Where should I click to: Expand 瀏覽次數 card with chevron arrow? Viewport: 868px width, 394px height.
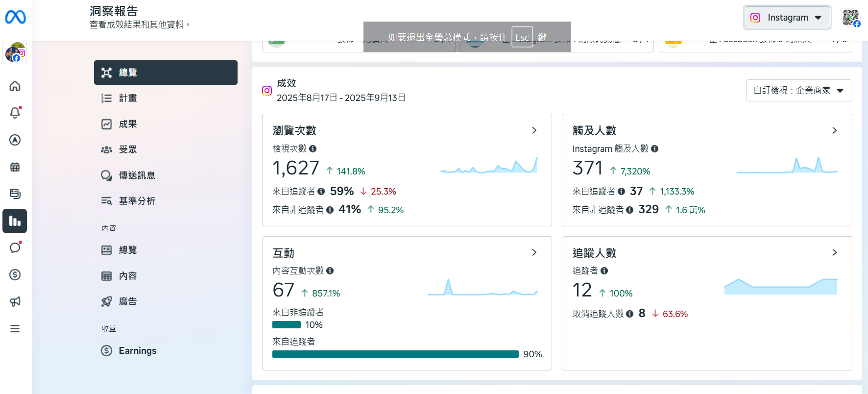coord(534,130)
